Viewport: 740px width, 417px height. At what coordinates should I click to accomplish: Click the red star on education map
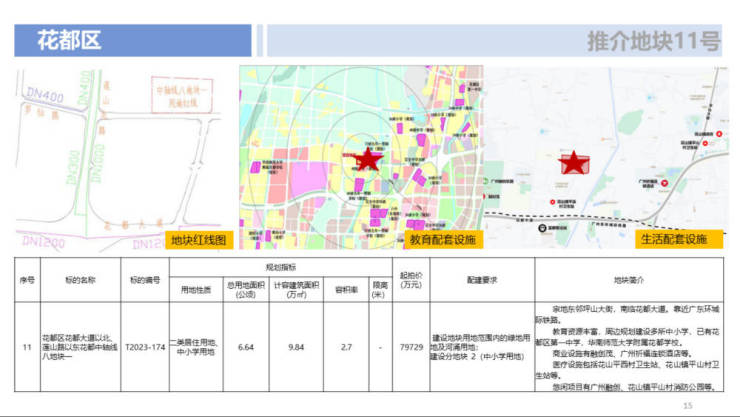pyautogui.click(x=369, y=158)
